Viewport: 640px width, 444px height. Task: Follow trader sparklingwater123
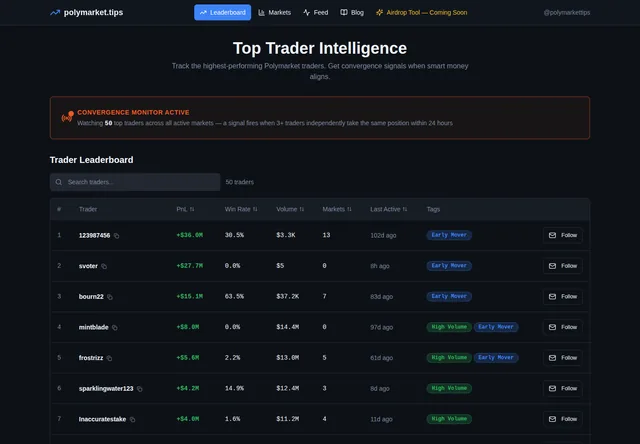click(x=563, y=388)
